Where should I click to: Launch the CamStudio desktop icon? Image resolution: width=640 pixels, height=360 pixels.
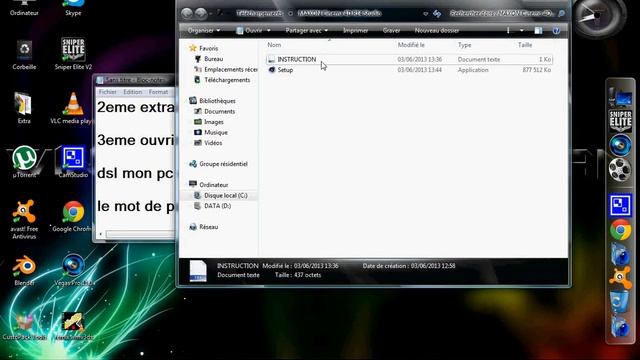point(73,162)
